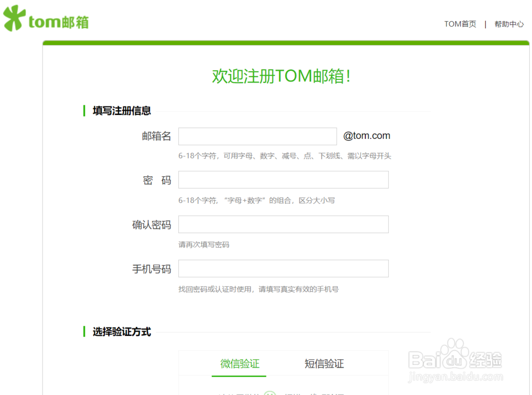
Task: Click the 欢迎注册TOM邮箱 heading
Action: (x=281, y=76)
